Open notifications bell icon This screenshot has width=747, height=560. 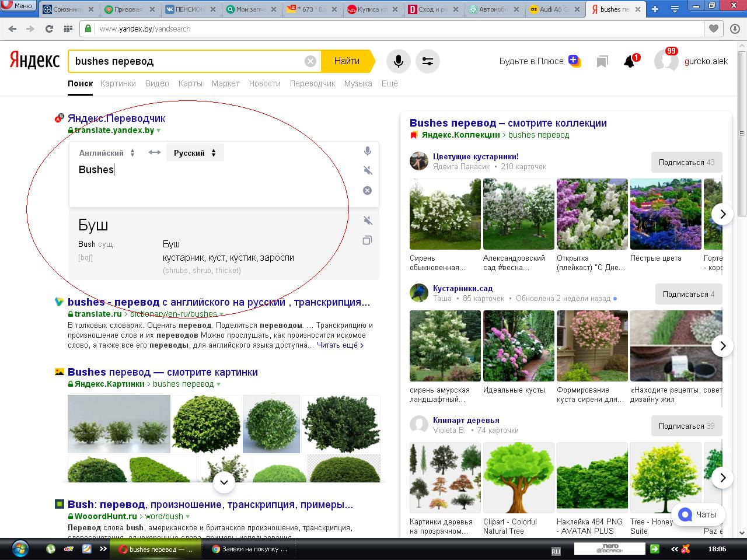pos(629,61)
